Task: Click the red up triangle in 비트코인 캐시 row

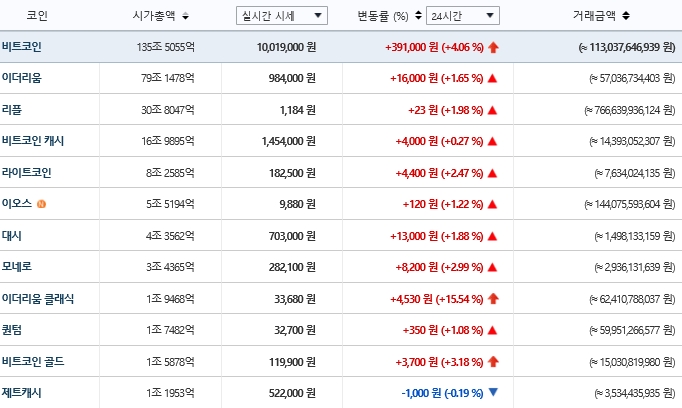Action: 492,141
